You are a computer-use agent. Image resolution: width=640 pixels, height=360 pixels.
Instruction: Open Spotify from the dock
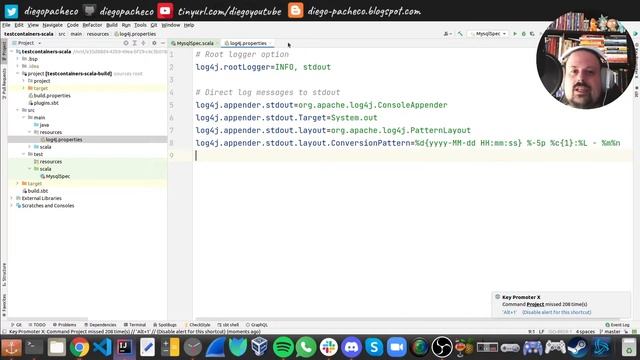[283, 347]
